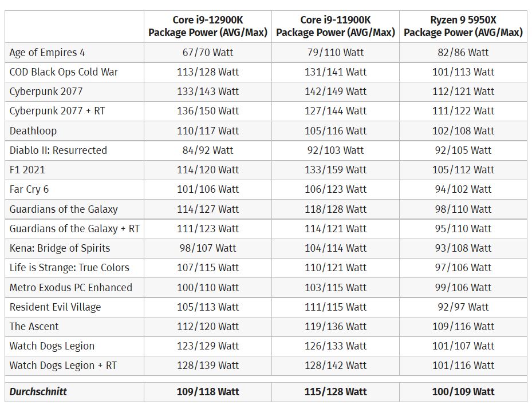
Task: Select the 133/159 Watt cell
Action: click(336, 170)
